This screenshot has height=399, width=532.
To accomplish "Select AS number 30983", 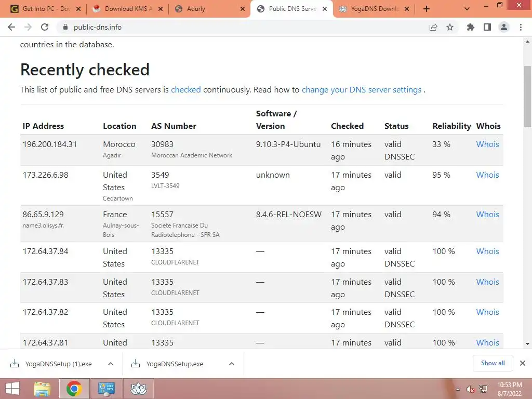I will pyautogui.click(x=162, y=144).
